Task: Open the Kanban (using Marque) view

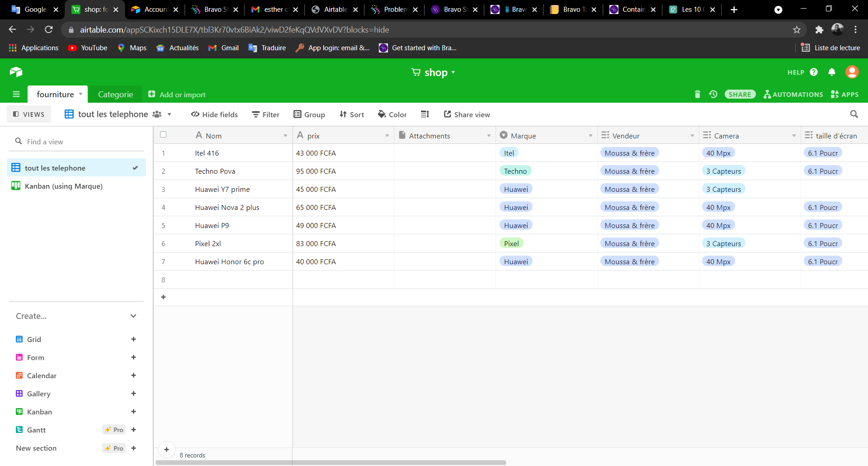Action: pos(76,186)
